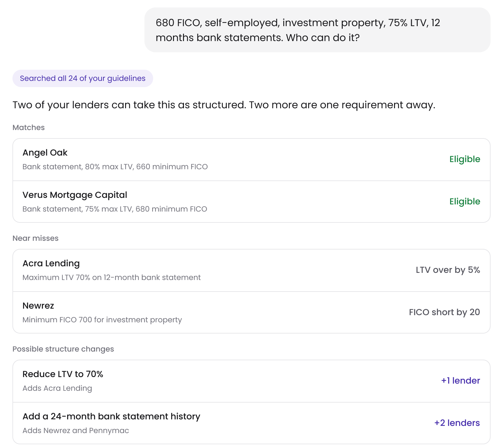Image resolution: width=503 pixels, height=448 pixels.
Task: Click the '+2 lenders' link
Action: tap(457, 423)
